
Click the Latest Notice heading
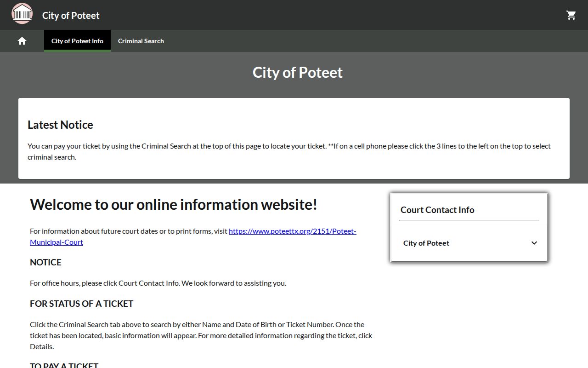pyautogui.click(x=60, y=125)
